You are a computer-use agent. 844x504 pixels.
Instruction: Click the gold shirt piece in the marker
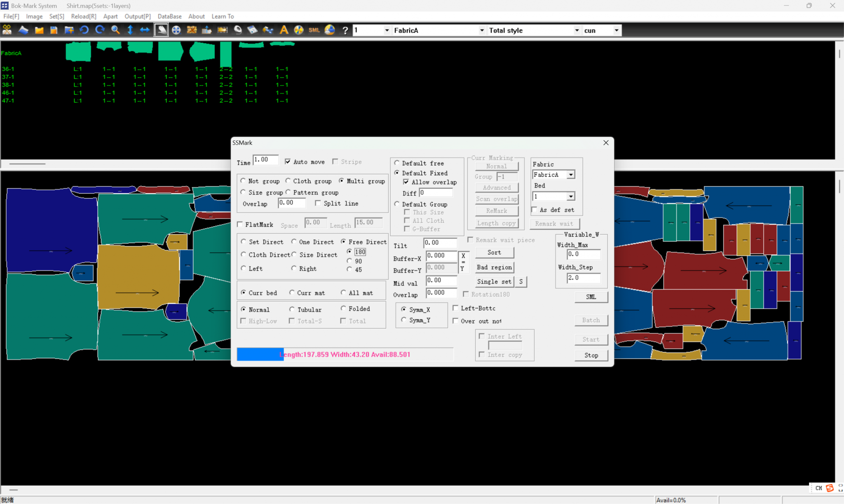(x=139, y=277)
